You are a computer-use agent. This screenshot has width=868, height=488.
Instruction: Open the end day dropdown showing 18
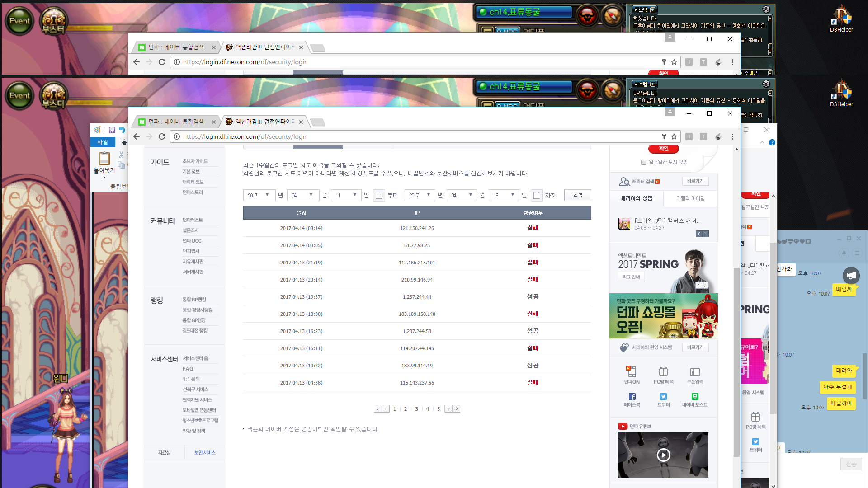504,195
